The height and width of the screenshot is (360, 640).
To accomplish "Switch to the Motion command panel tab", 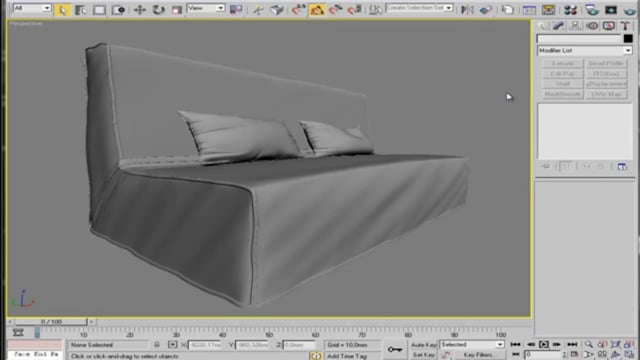I will [592, 26].
